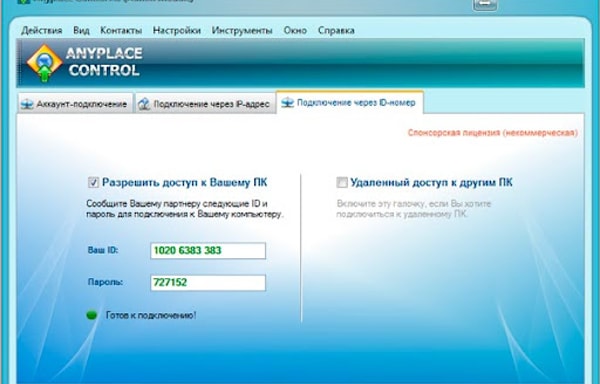600x384 pixels.
Task: Open the Настройки menu
Action: [x=177, y=30]
